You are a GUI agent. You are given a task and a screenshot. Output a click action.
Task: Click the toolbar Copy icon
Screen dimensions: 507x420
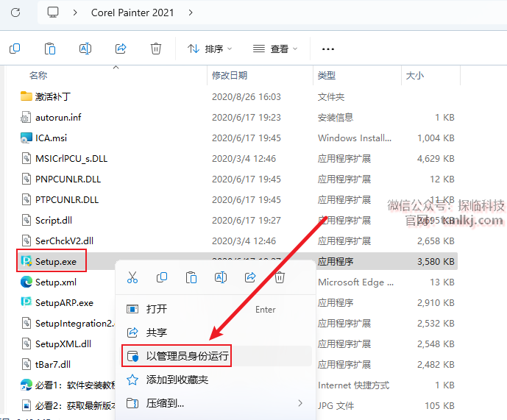[x=15, y=49]
